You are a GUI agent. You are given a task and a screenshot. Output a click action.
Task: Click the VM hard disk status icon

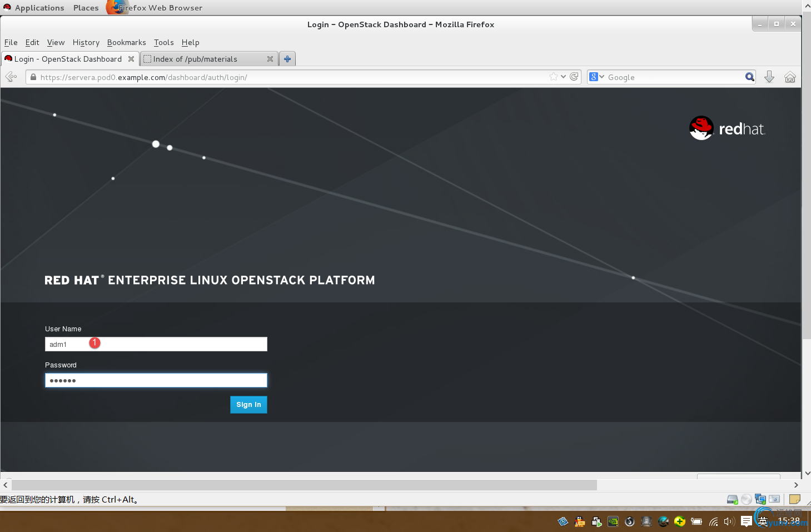tap(733, 499)
